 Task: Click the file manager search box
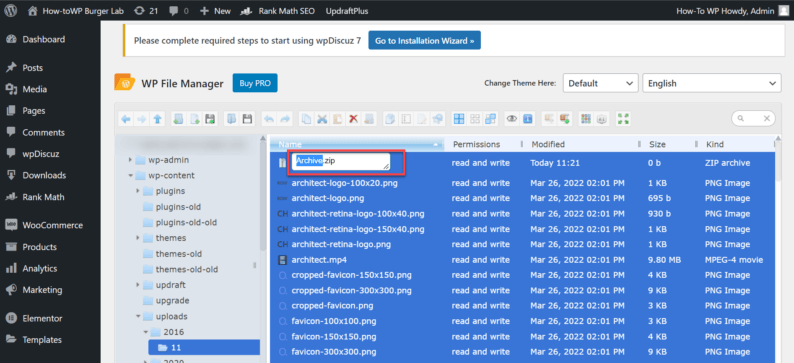pos(753,118)
